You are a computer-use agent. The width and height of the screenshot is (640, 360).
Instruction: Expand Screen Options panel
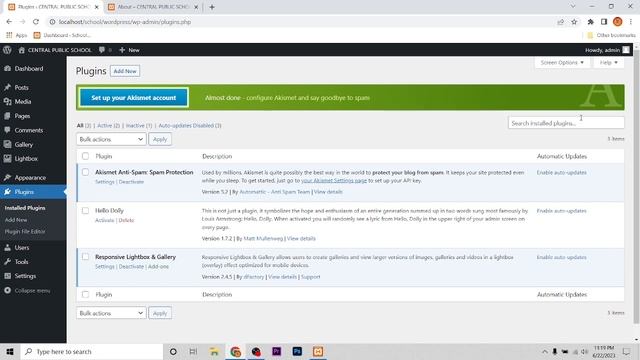pyautogui.click(x=562, y=62)
